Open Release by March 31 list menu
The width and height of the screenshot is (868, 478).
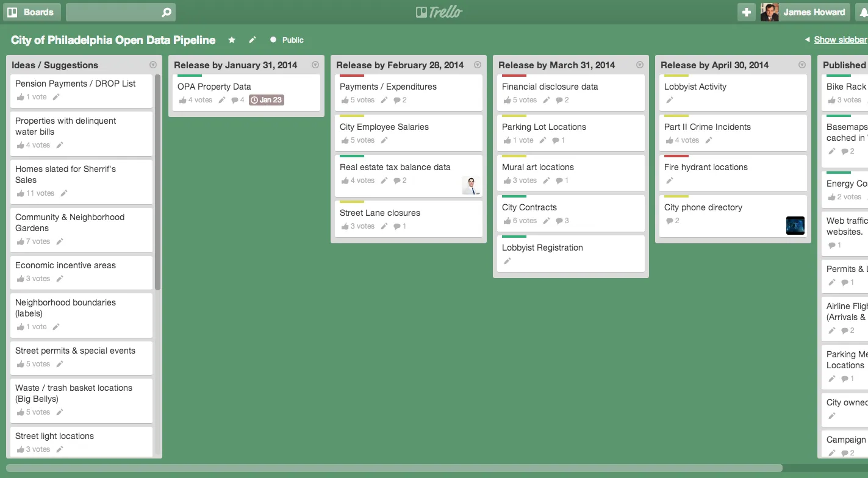[x=640, y=65]
